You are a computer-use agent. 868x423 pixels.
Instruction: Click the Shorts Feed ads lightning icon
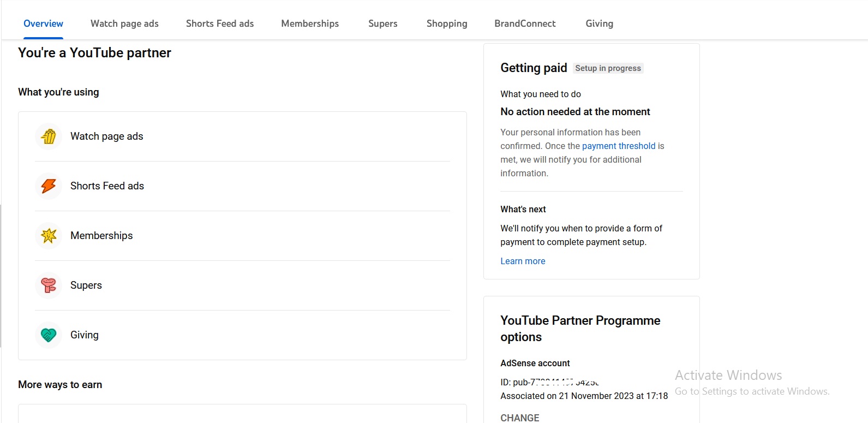pos(49,186)
